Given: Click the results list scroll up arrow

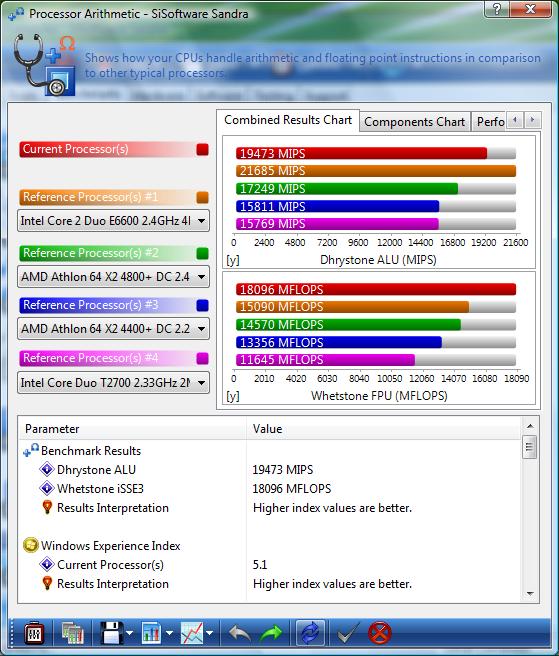Looking at the screenshot, I should tap(530, 426).
